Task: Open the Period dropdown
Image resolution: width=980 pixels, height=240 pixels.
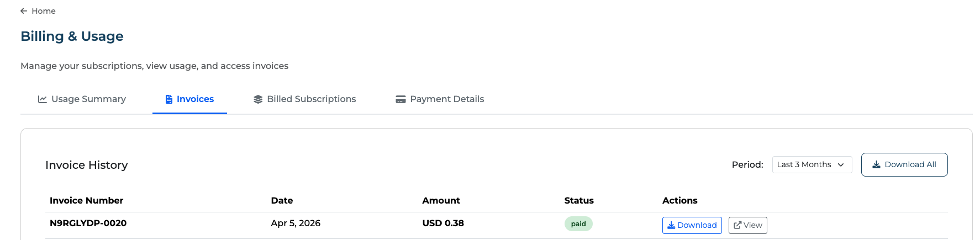Action: click(812, 164)
